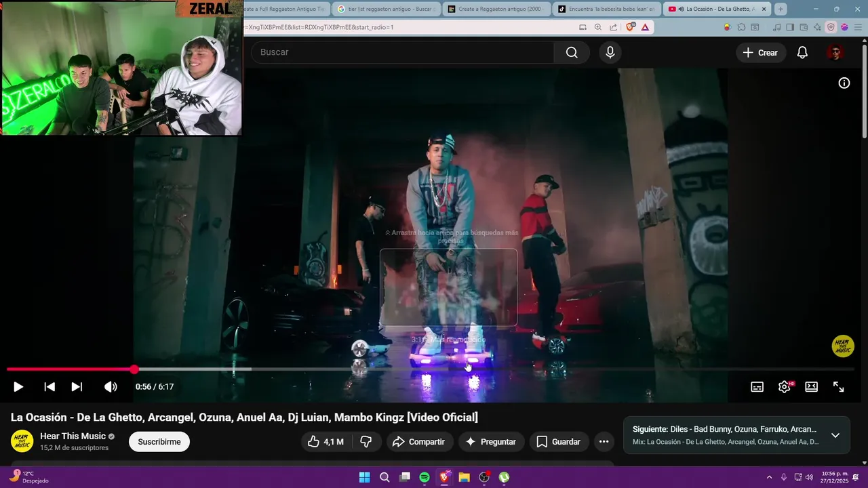Expand the mix playlist panel chevron

(835, 435)
